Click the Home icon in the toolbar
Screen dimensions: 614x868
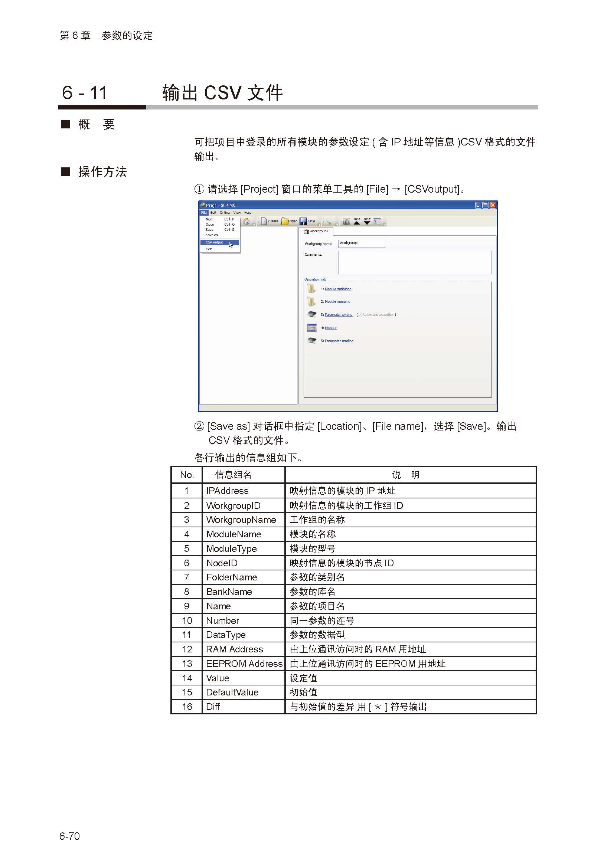[x=246, y=222]
